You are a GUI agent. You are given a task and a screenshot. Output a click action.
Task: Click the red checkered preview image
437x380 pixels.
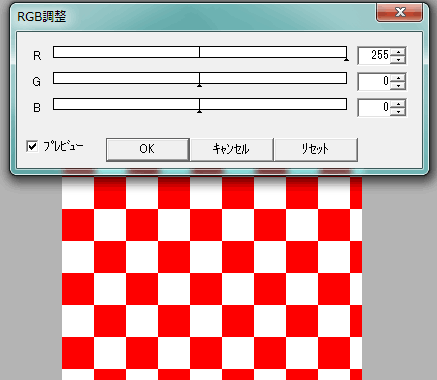212,278
